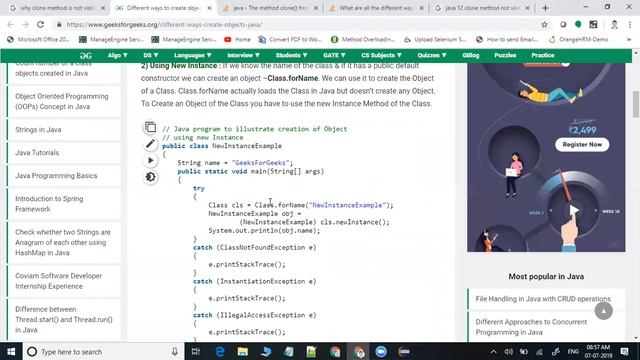Open Puzzles in navbar
This screenshot has height=360, width=640.
[505, 56]
